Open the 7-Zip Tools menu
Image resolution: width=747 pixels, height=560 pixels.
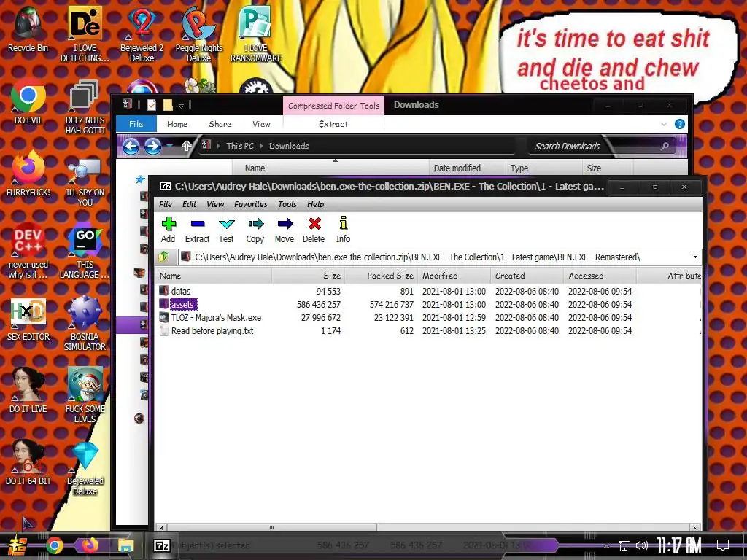tap(287, 204)
